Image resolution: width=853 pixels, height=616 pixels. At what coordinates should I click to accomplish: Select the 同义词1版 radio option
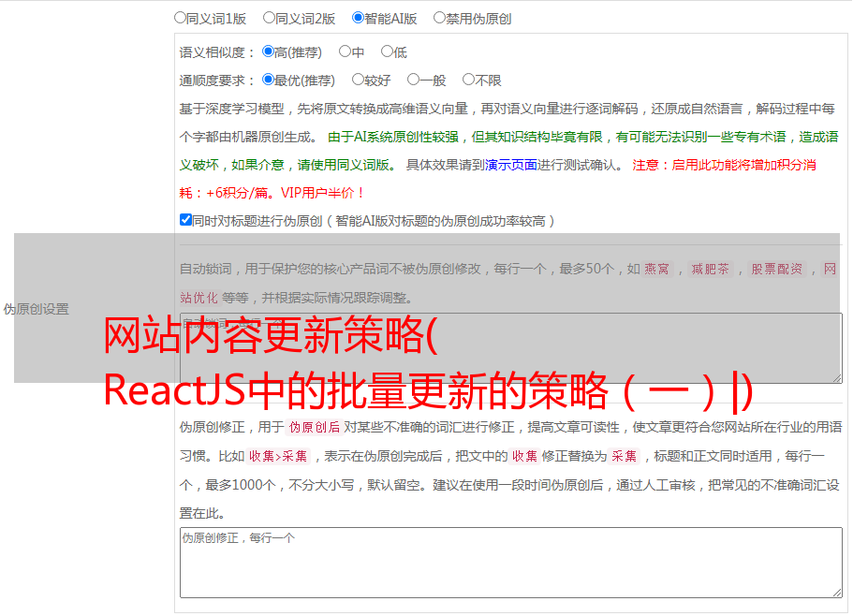pos(180,18)
